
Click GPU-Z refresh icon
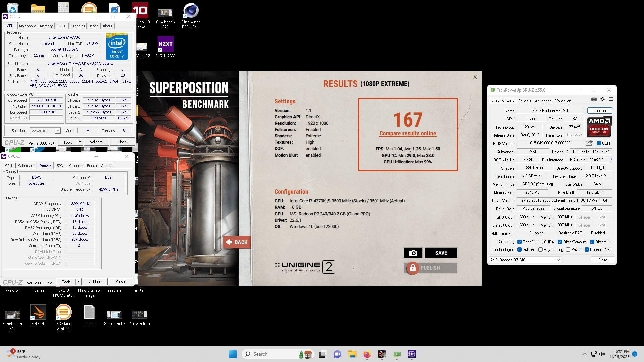pyautogui.click(x=602, y=99)
